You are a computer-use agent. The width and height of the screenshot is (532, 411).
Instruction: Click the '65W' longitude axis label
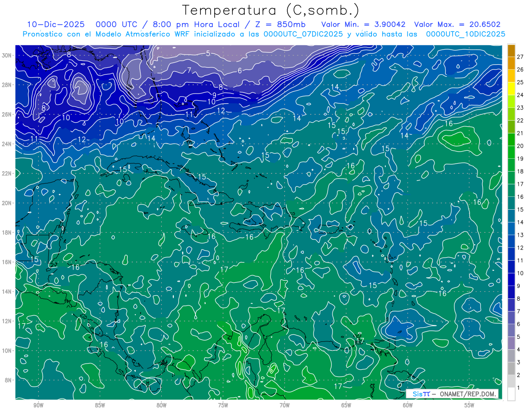346,405
